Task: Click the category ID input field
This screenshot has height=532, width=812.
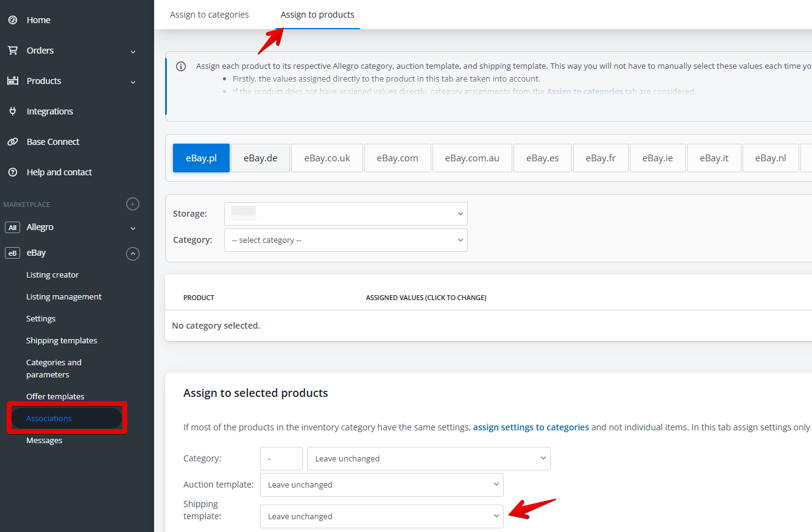Action: pyautogui.click(x=281, y=458)
